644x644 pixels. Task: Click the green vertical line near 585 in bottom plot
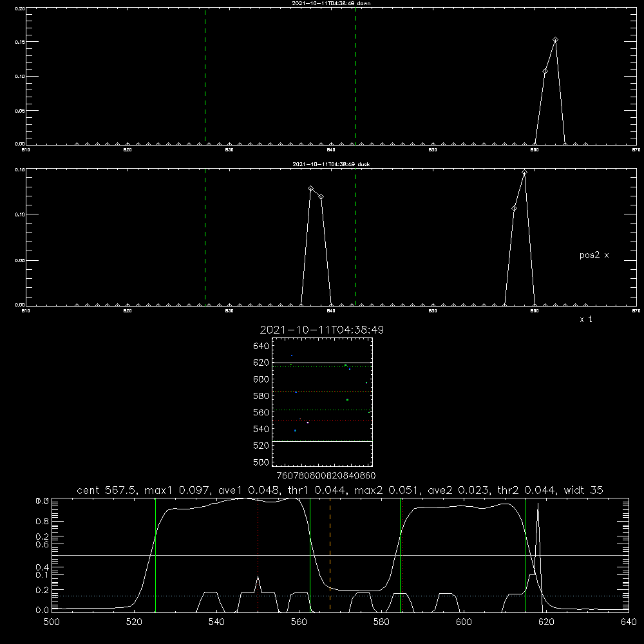[x=400, y=554]
